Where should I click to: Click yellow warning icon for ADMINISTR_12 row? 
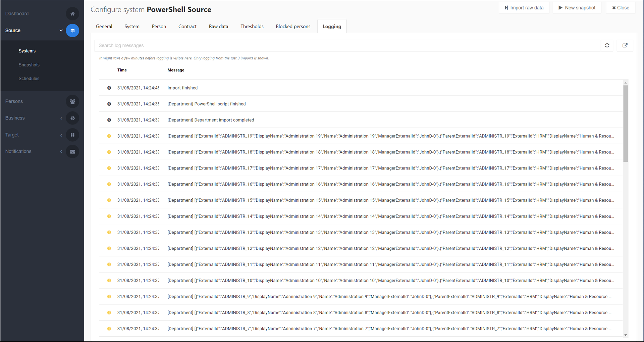(109, 248)
